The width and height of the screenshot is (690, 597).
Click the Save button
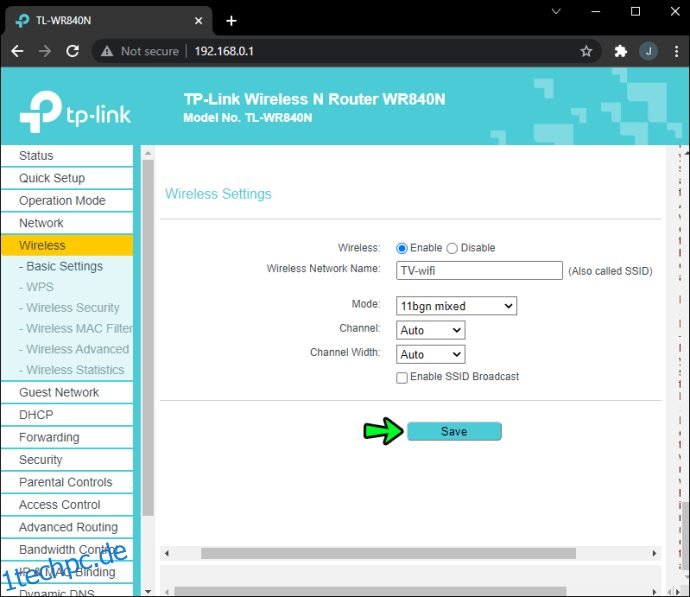(454, 431)
